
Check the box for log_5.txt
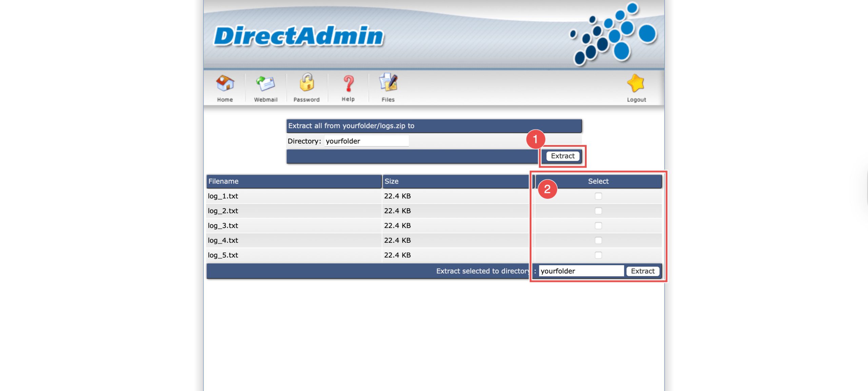tap(598, 255)
